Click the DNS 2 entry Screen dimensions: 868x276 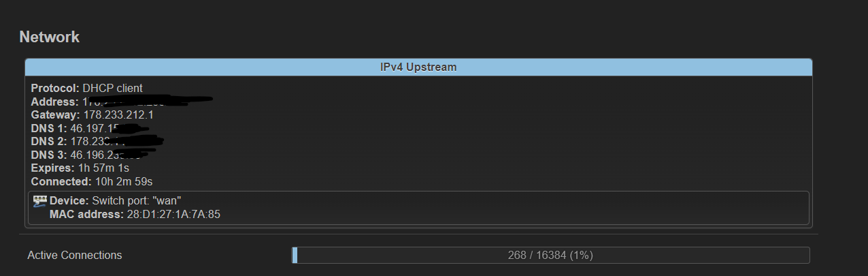(97, 142)
